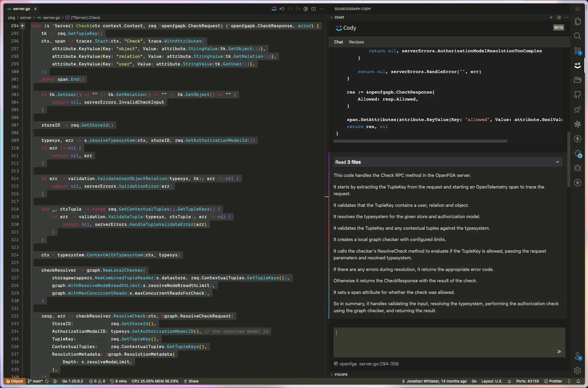Open the lightning bolt activity bar icon
The image size is (588, 388).
point(577,139)
